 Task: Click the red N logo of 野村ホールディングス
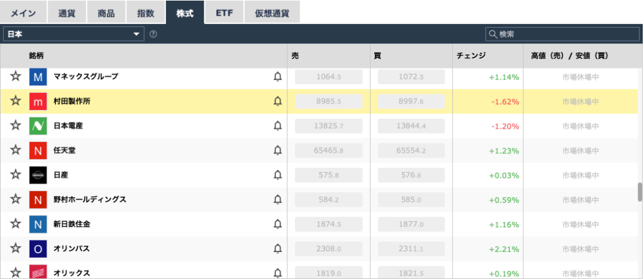pos(38,200)
